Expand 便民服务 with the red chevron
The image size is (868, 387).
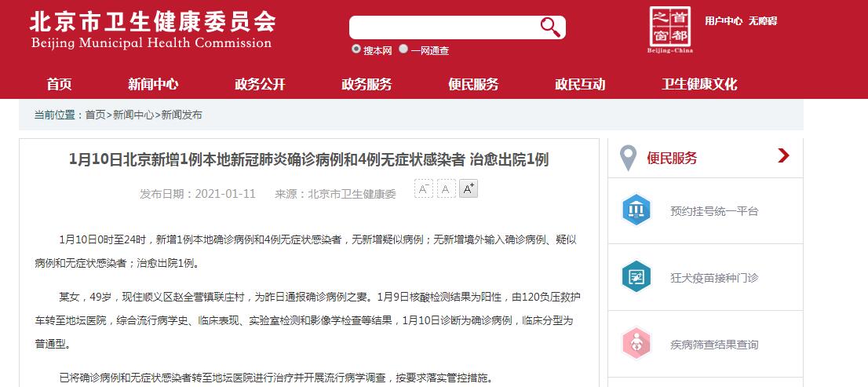[782, 156]
